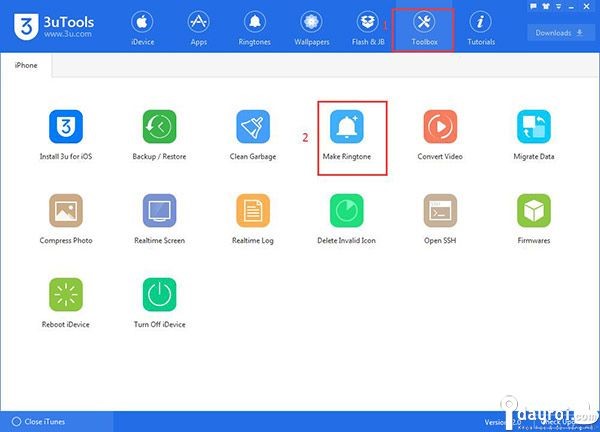Image resolution: width=600 pixels, height=432 pixels.
Task: Open the Realtime Log viewer
Action: [253, 211]
